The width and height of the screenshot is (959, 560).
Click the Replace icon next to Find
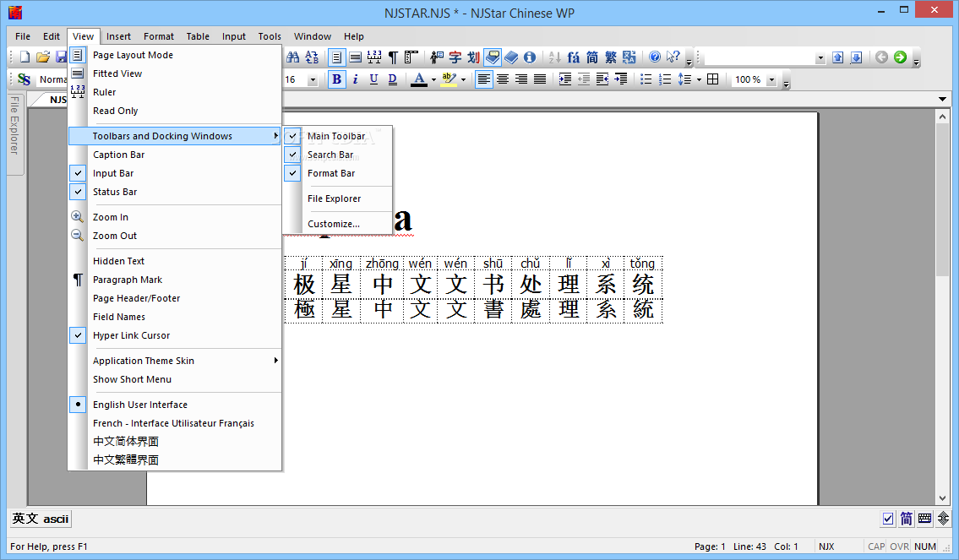tap(312, 57)
